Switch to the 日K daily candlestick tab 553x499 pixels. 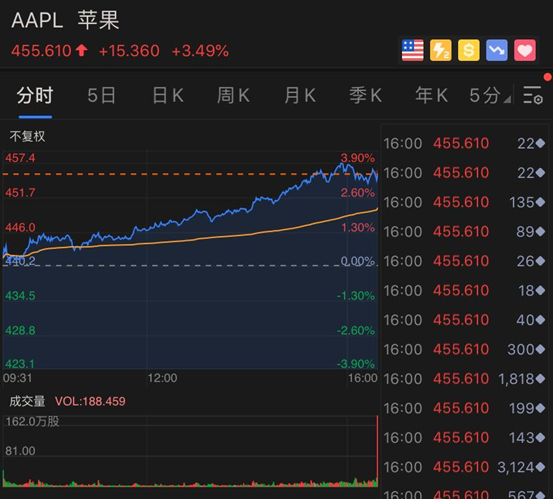pyautogui.click(x=168, y=95)
